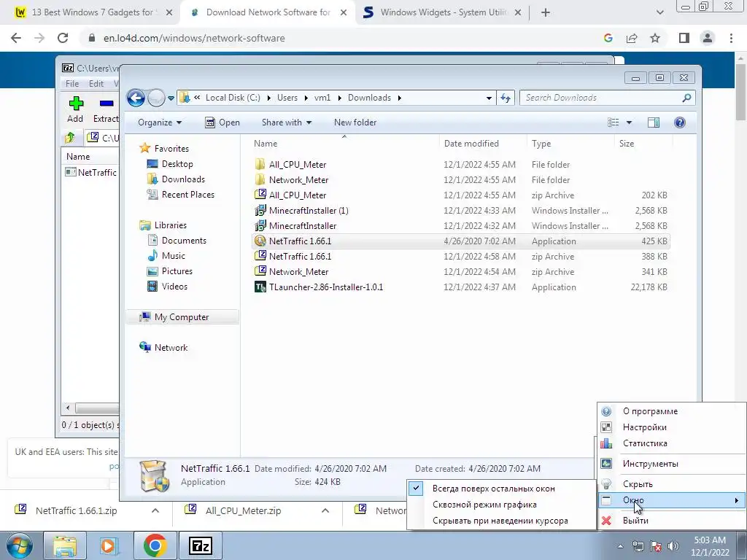Click the О программе info icon

606,411
